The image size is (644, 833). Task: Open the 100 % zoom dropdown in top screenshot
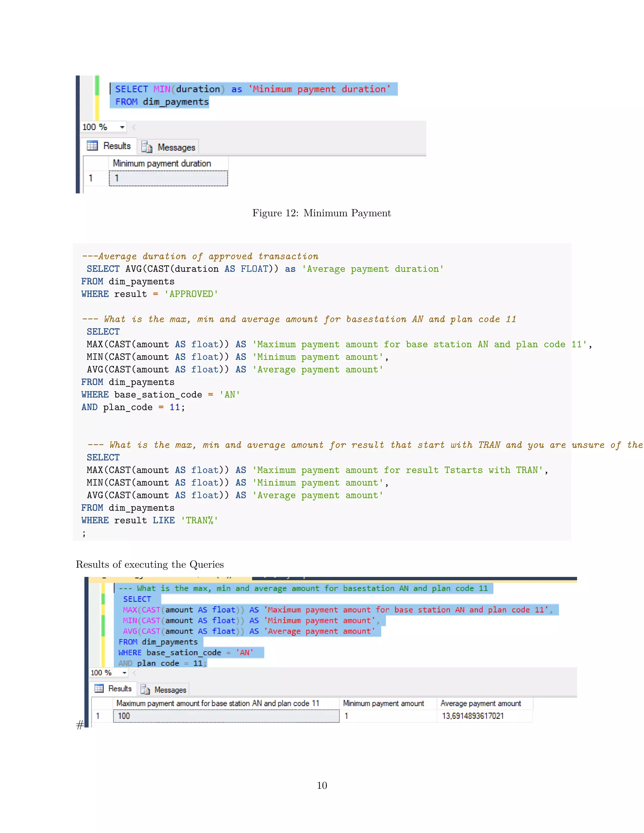tap(122, 127)
